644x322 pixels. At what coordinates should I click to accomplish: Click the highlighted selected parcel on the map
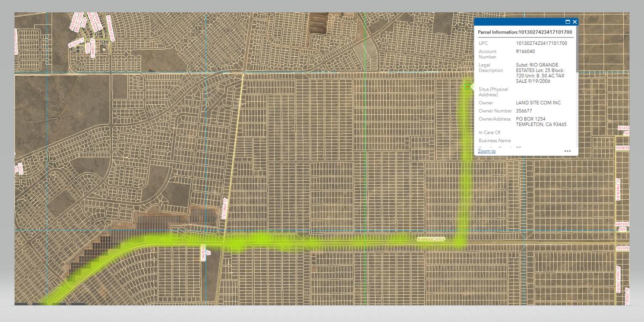point(467,87)
